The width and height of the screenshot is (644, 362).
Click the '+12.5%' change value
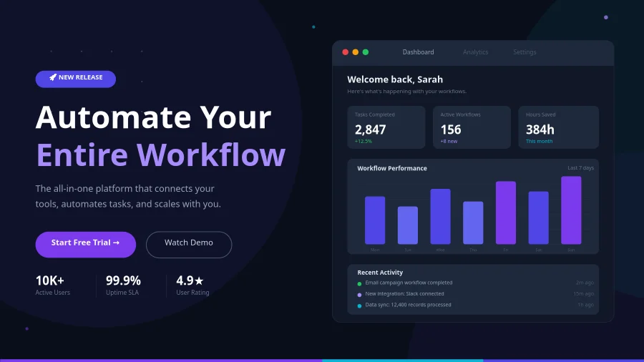(364, 141)
